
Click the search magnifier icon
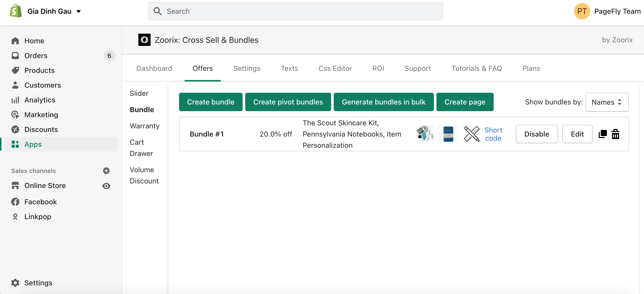(158, 11)
